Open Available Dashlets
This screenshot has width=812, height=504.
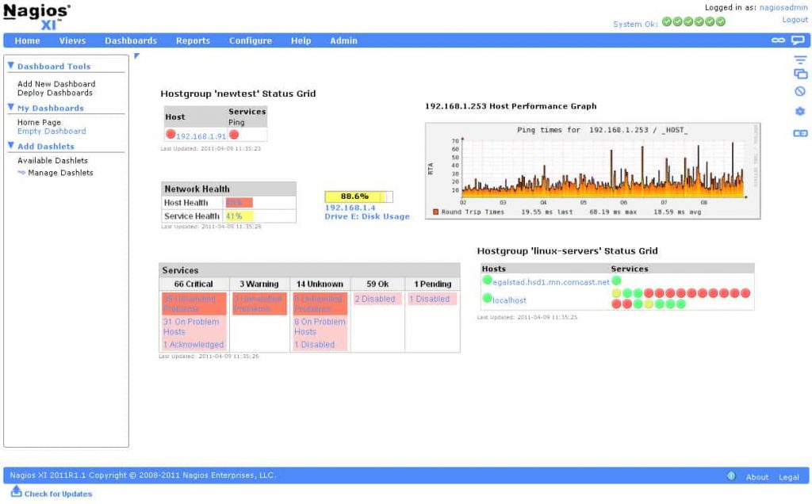point(53,160)
